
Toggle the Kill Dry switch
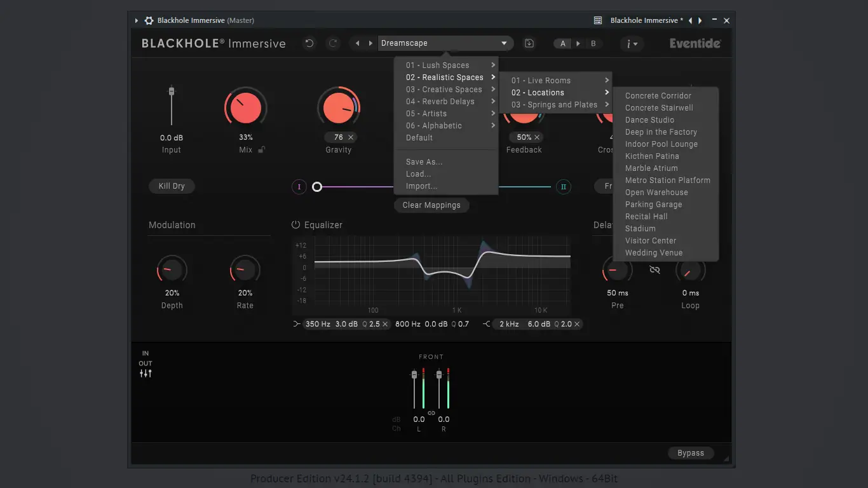pos(172,186)
